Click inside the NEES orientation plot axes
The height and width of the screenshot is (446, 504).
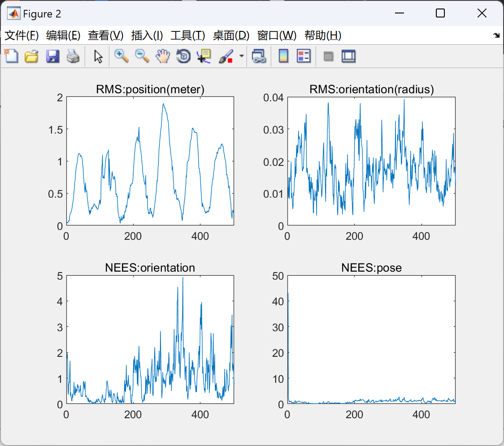pos(150,339)
